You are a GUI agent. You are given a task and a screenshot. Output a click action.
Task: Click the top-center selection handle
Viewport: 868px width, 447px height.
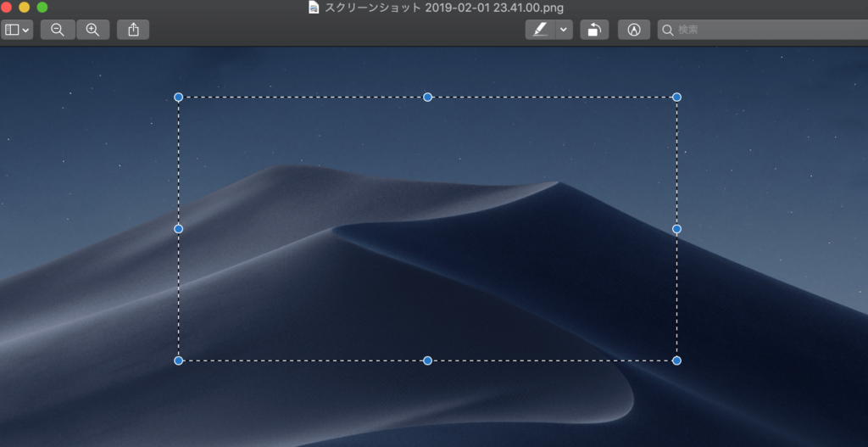[x=427, y=98]
